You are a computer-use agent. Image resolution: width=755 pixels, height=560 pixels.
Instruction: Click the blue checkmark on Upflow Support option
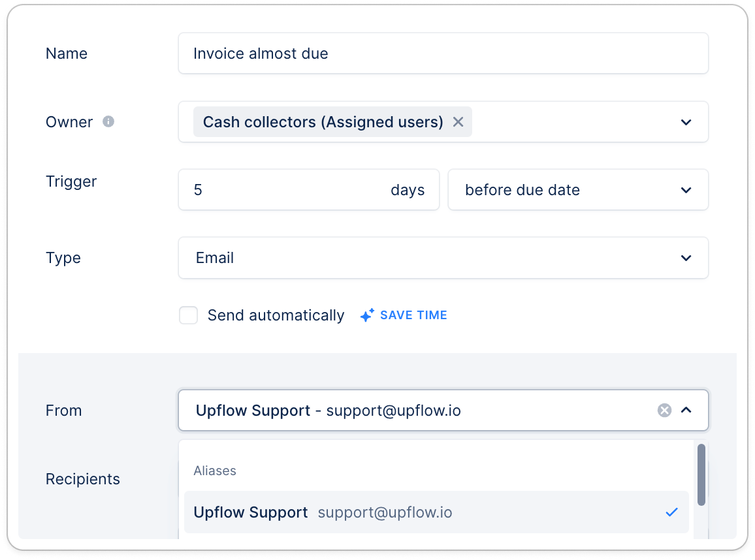coord(671,512)
